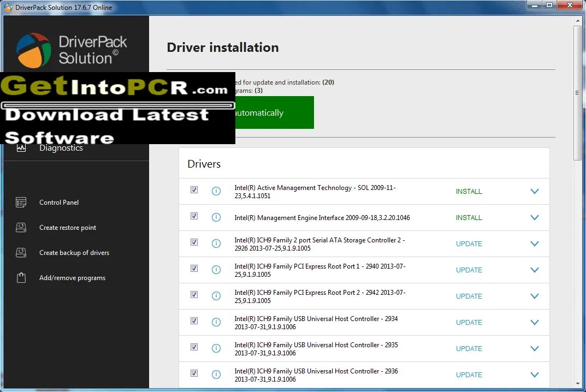The height and width of the screenshot is (392, 586).
Task: Click UPDATE for PCI Express Root Port 1
Action: (x=469, y=270)
